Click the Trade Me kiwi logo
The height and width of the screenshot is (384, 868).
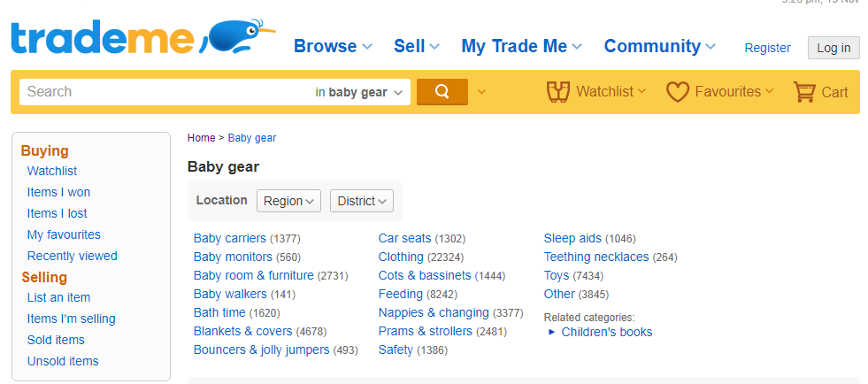(x=142, y=38)
